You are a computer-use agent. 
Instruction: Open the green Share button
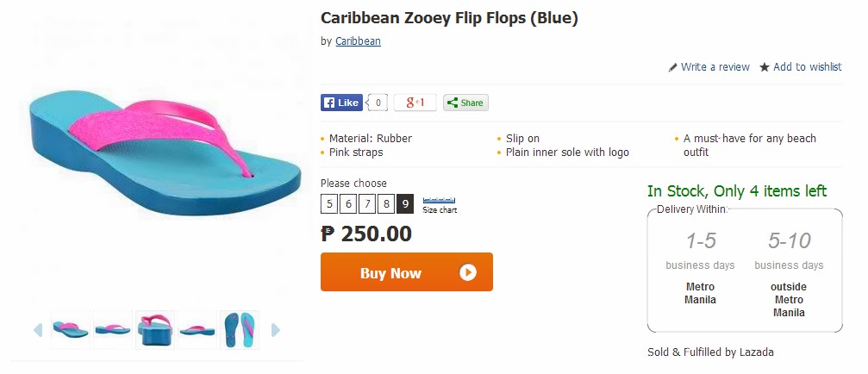pyautogui.click(x=465, y=103)
